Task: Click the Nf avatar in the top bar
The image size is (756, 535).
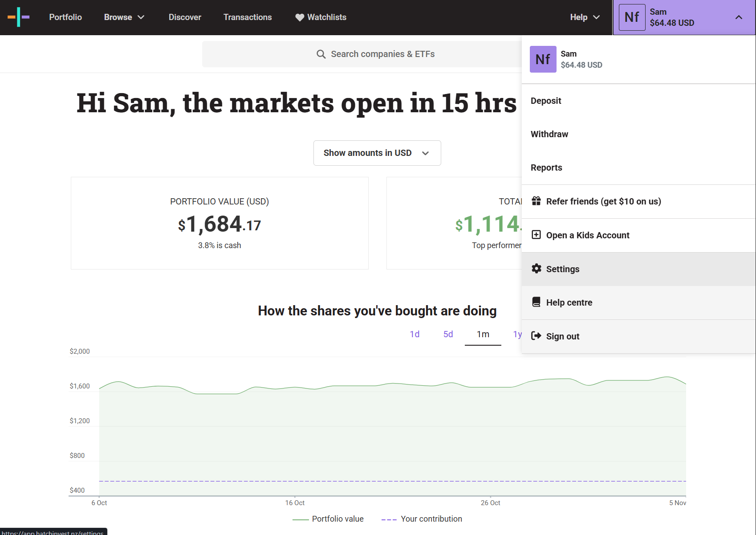Action: pos(632,17)
